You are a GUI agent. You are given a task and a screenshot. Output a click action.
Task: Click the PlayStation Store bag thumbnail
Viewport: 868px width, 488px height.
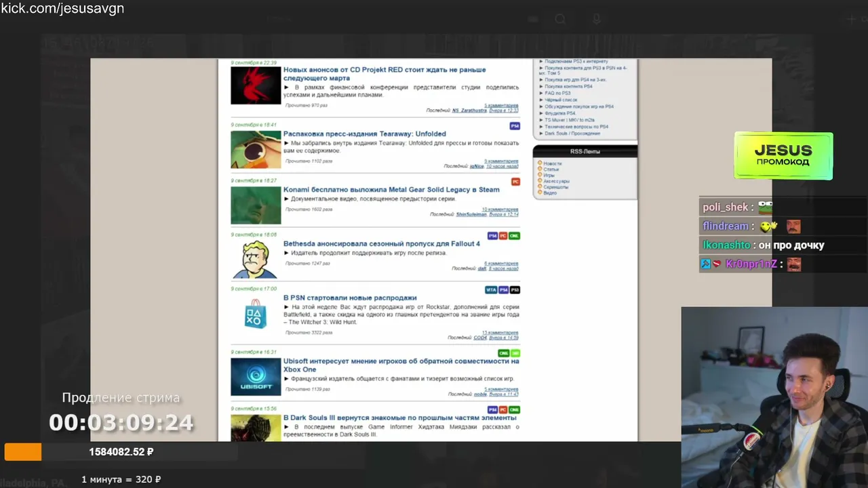(x=256, y=314)
